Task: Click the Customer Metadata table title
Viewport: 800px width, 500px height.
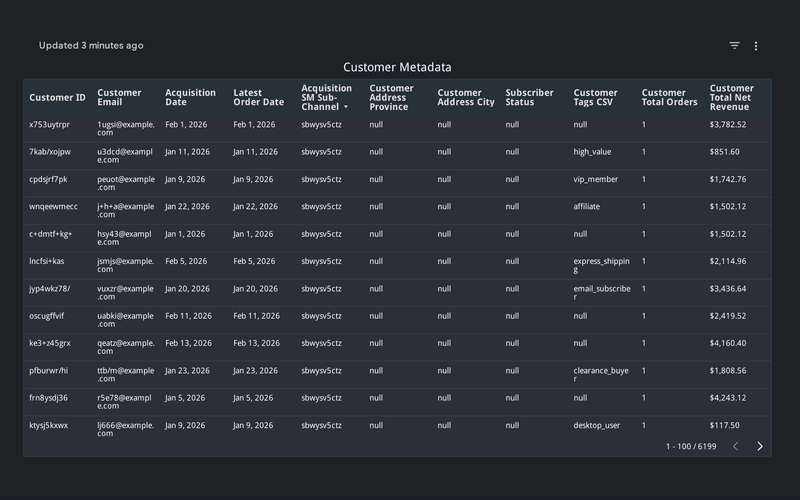Action: click(x=397, y=67)
